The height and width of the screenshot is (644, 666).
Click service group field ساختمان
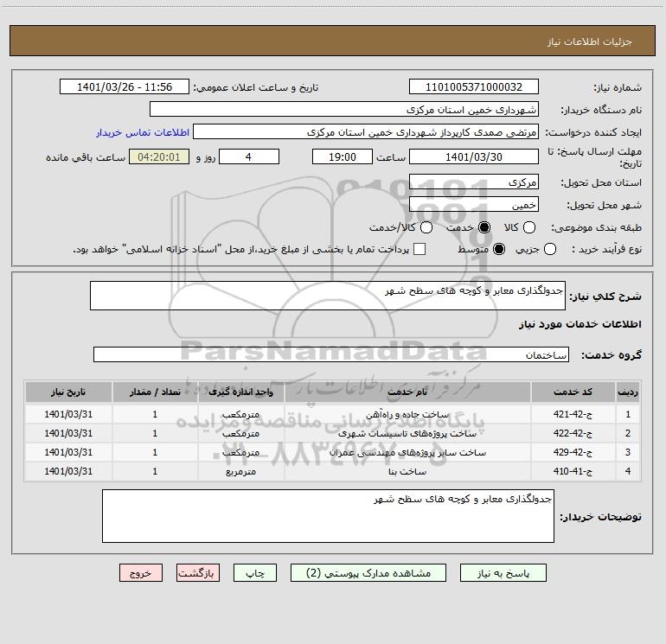click(331, 354)
